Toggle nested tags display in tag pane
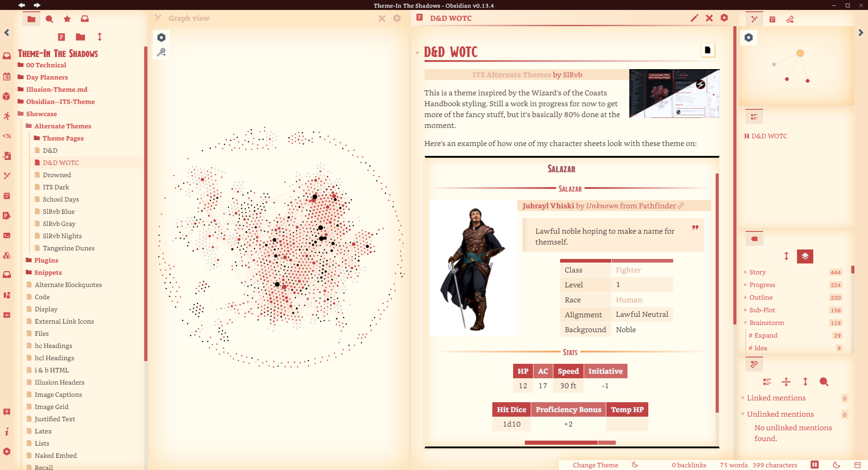The image size is (868, 470). point(805,256)
